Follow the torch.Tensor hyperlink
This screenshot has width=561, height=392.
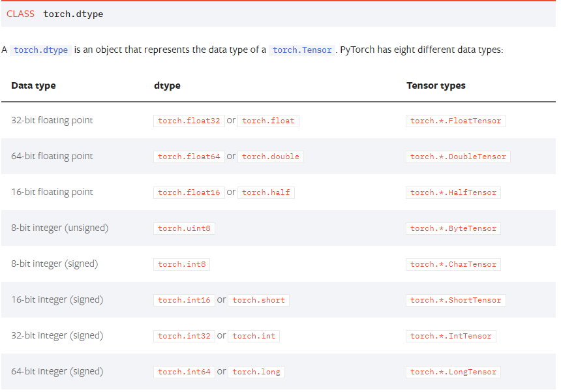(302, 50)
